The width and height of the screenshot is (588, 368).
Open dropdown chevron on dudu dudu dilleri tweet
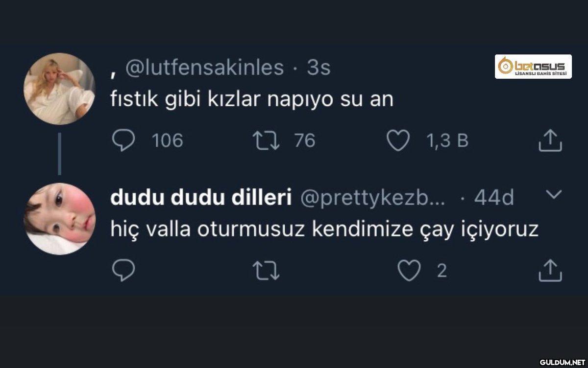553,195
